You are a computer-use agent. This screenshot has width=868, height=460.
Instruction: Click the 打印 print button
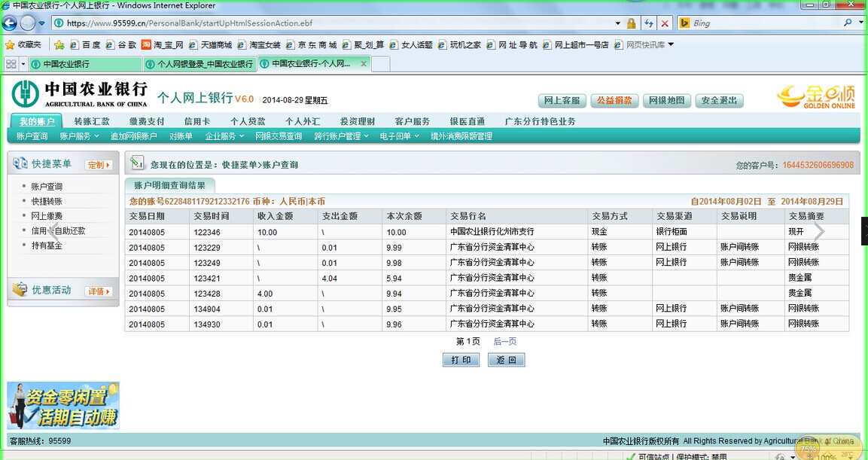click(461, 360)
